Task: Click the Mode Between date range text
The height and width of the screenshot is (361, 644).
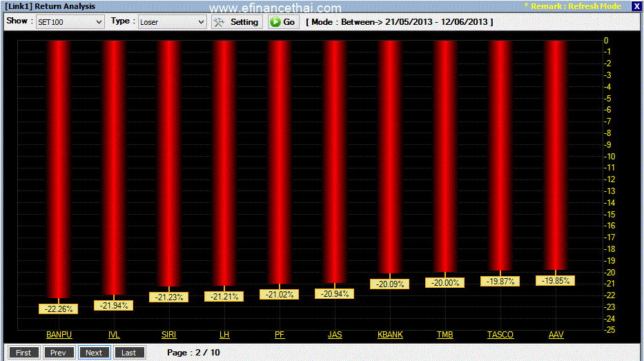Action: pyautogui.click(x=400, y=22)
